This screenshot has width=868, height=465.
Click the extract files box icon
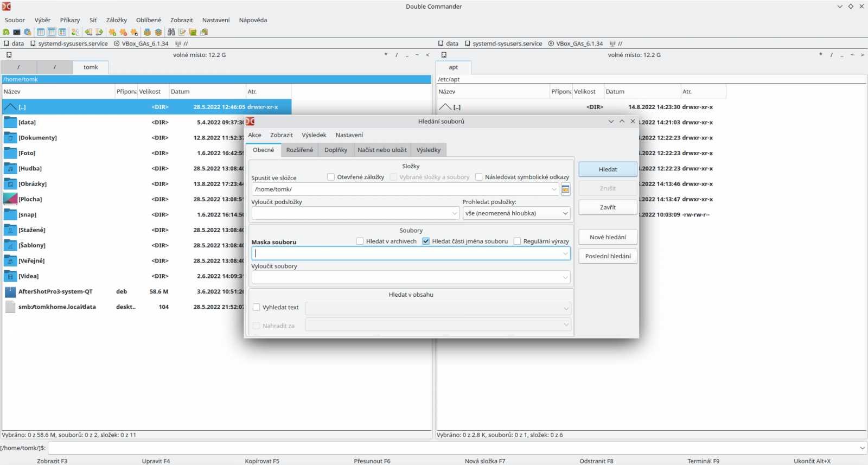click(x=158, y=32)
